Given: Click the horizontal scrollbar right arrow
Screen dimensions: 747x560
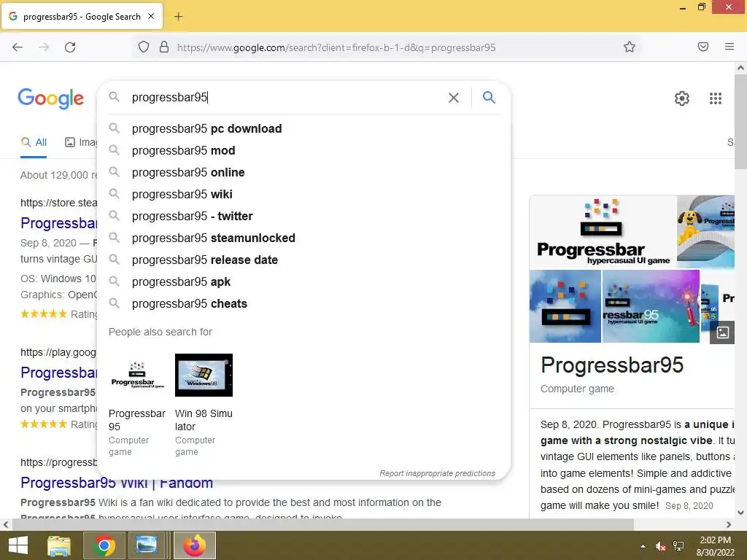Looking at the screenshot, I should 729,525.
